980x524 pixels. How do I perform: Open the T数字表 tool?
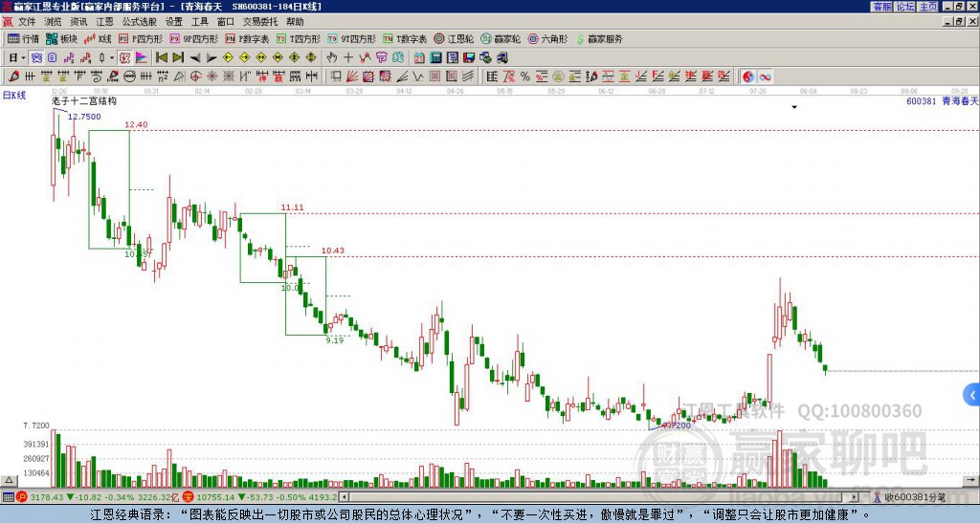[x=405, y=38]
